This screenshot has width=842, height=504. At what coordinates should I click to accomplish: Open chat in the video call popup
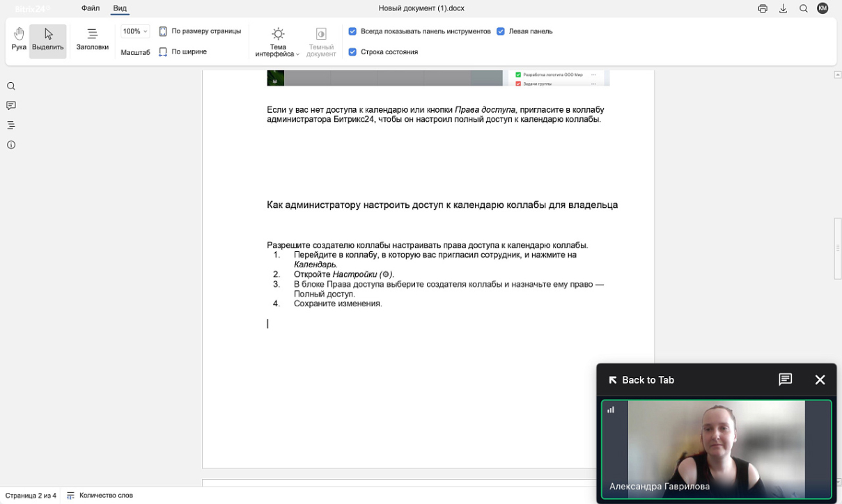tap(785, 379)
